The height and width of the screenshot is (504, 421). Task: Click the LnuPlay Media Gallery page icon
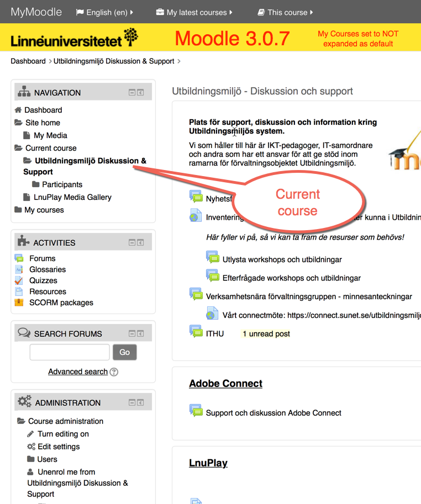[27, 197]
